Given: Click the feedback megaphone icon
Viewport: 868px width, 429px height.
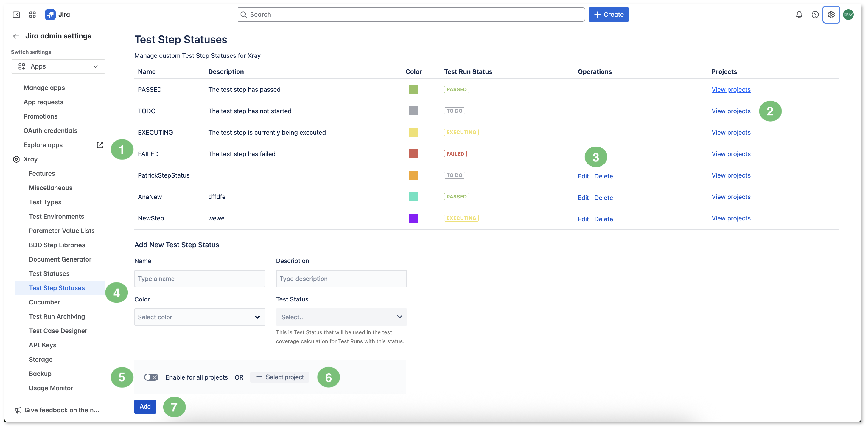Looking at the screenshot, I should click(x=18, y=410).
